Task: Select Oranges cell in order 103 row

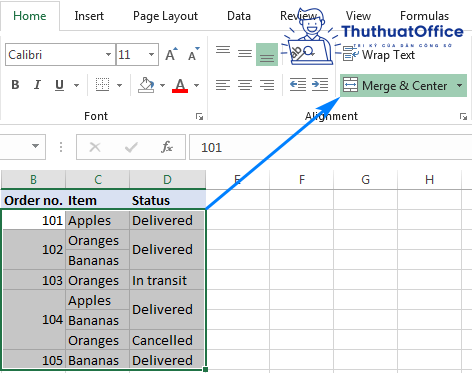Action: click(98, 280)
